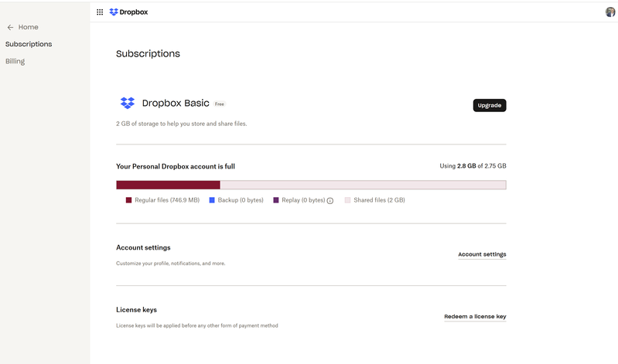Select Subscriptions in the sidebar

(29, 44)
